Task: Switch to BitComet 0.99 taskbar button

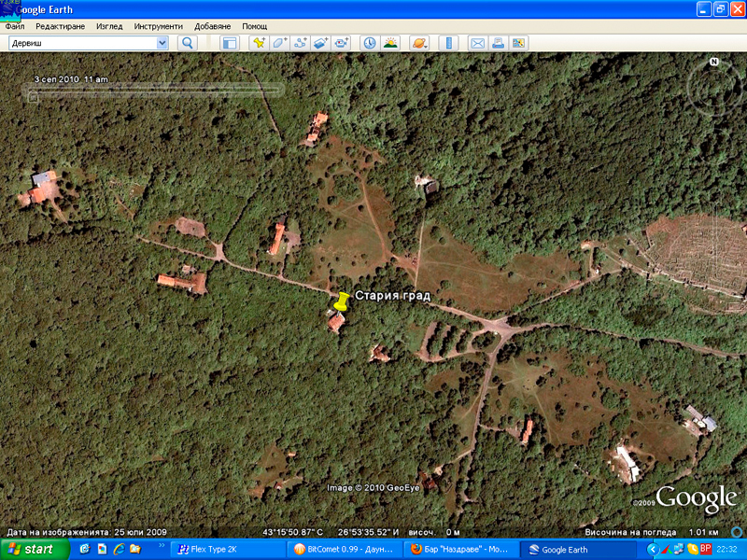Action: coord(345,550)
